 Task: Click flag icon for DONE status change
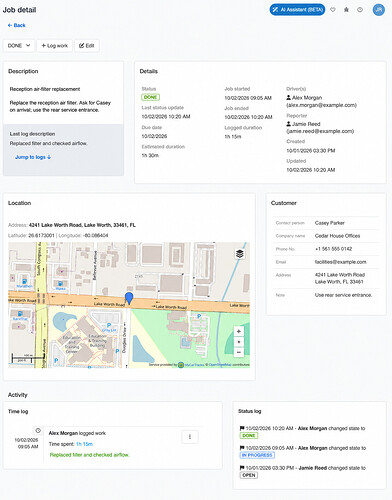(x=242, y=428)
